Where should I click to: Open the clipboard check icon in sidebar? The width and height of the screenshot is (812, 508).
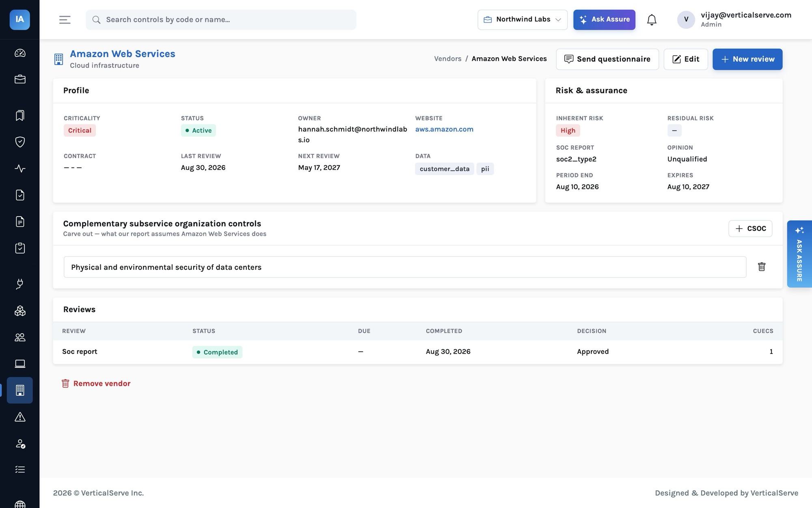20,248
